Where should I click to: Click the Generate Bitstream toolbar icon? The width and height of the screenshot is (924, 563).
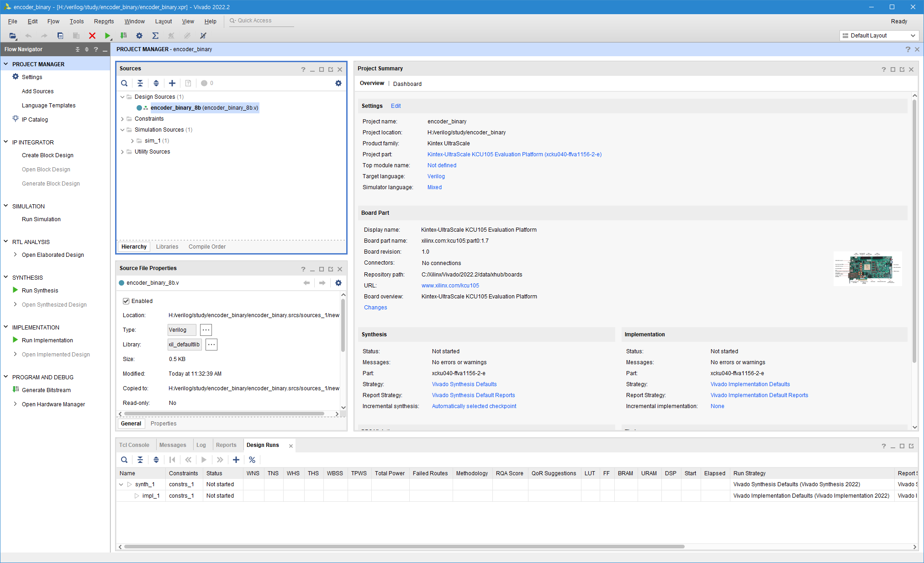point(123,36)
